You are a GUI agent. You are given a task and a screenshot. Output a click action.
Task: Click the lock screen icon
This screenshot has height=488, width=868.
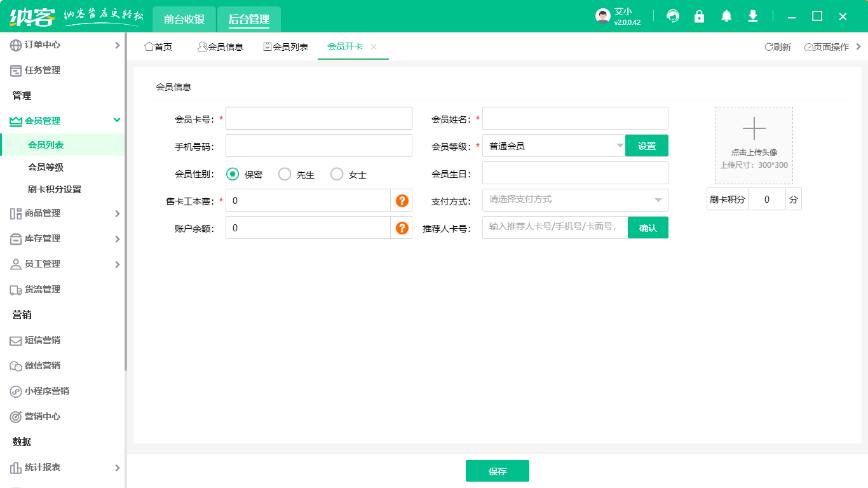click(700, 17)
